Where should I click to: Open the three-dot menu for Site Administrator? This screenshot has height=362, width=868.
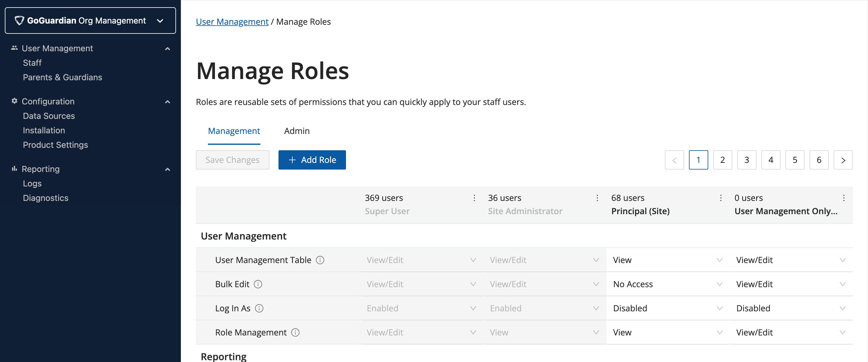tap(597, 198)
